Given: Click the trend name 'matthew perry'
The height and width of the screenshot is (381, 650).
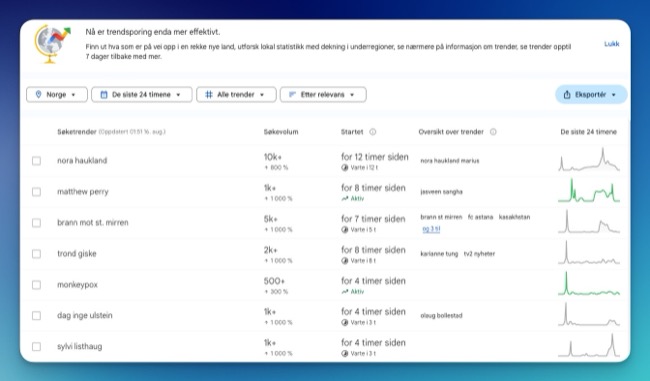Looking at the screenshot, I should click(x=83, y=192).
